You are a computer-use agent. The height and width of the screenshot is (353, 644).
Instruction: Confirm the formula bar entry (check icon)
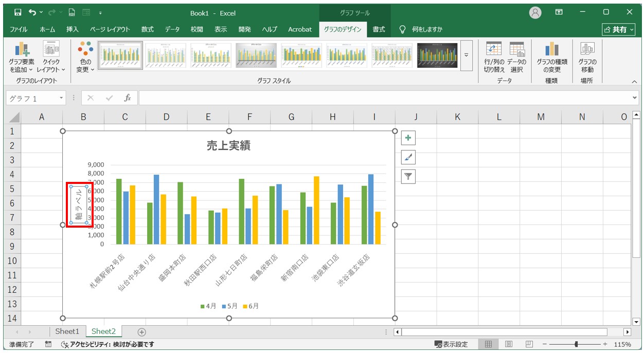point(109,98)
